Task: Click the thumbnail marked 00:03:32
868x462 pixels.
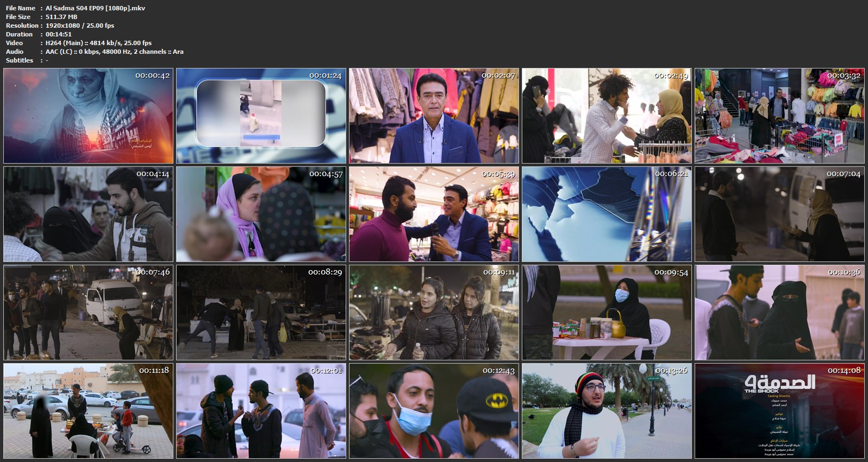Action: point(779,116)
